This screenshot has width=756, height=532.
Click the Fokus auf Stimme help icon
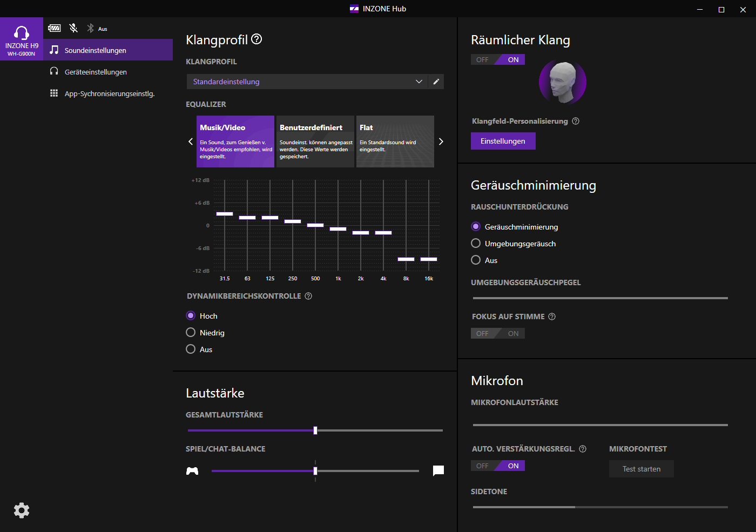(x=552, y=316)
